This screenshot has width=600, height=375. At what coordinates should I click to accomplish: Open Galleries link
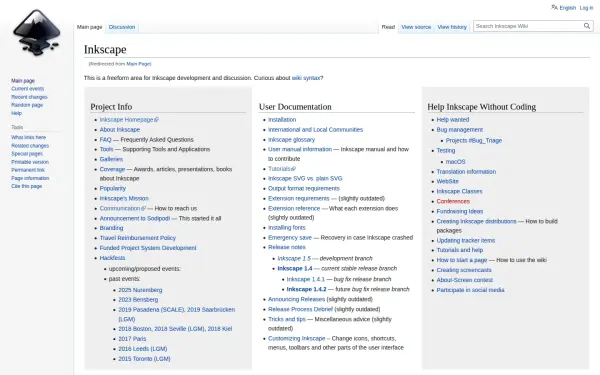(x=111, y=159)
